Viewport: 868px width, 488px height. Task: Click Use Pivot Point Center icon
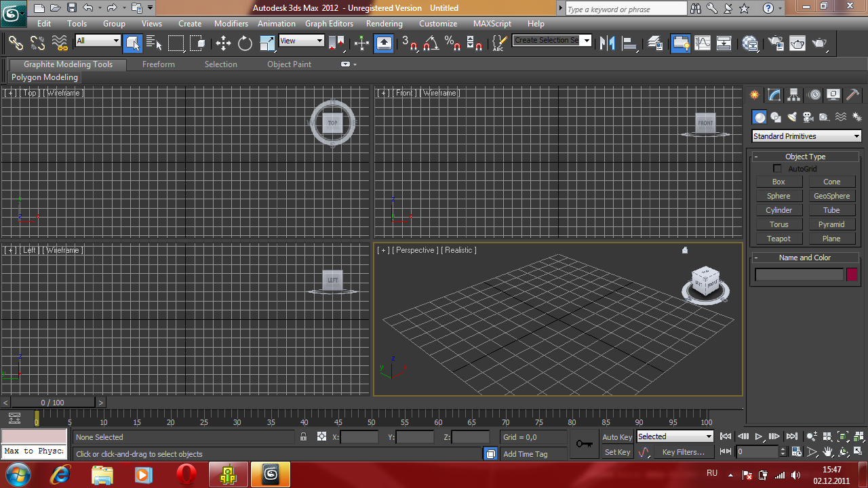coord(337,43)
